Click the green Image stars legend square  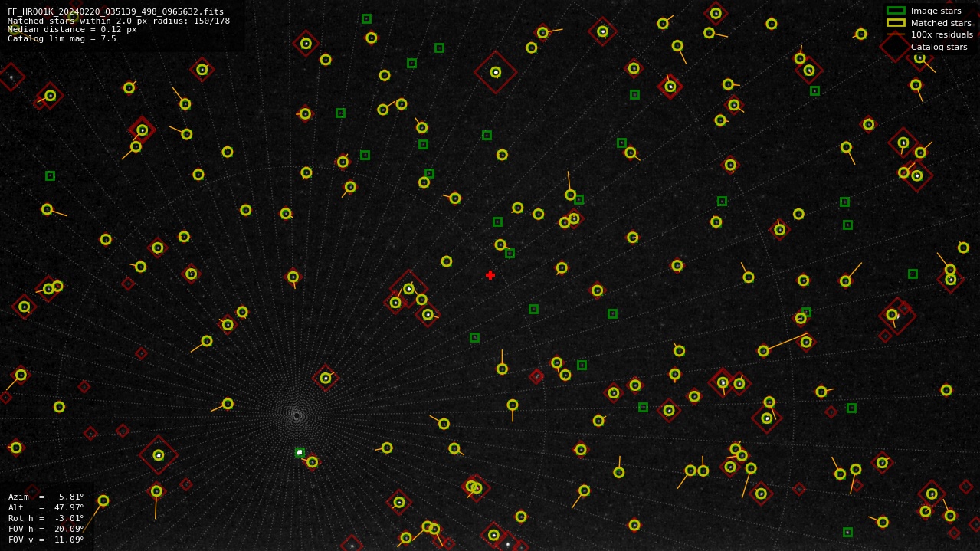tap(896, 11)
